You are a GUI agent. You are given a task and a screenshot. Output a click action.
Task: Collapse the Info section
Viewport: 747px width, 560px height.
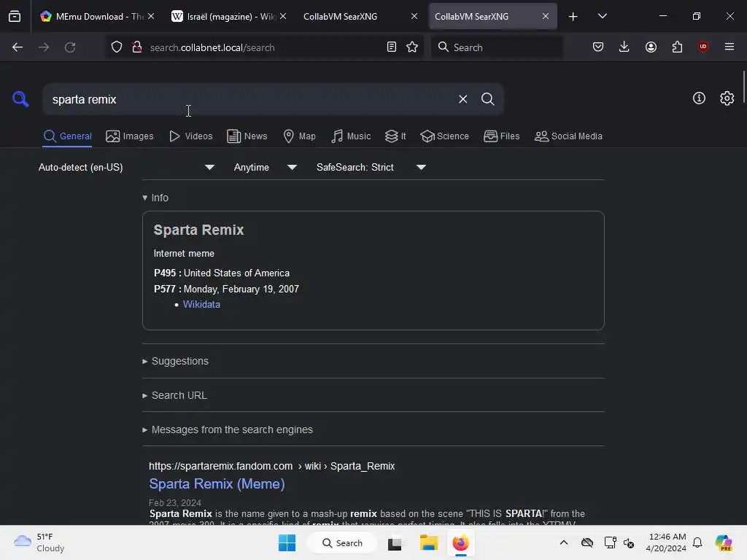pos(156,198)
